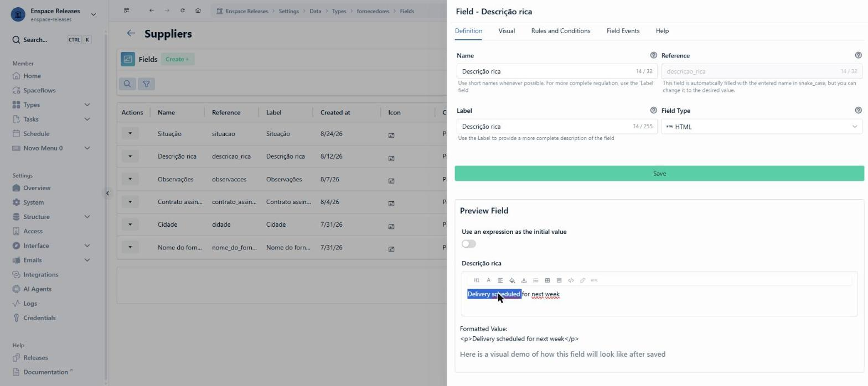
Task: Expand the Interface sidebar menu
Action: (x=51, y=246)
